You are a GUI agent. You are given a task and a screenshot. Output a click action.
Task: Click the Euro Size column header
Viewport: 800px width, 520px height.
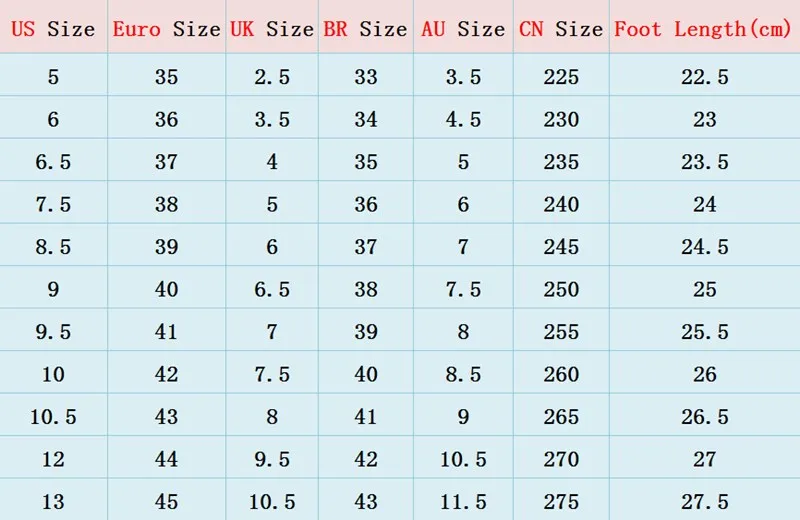pos(166,29)
